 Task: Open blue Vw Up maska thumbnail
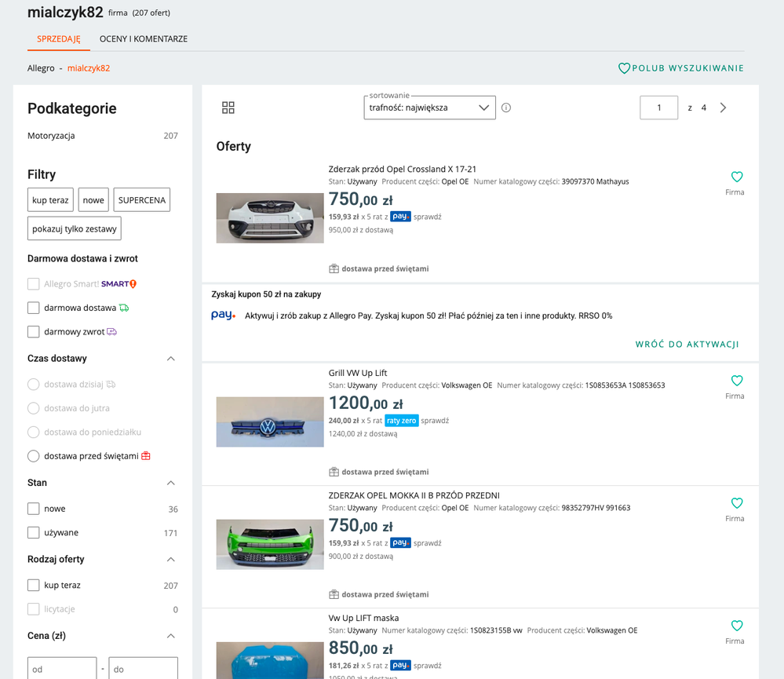coord(270,660)
